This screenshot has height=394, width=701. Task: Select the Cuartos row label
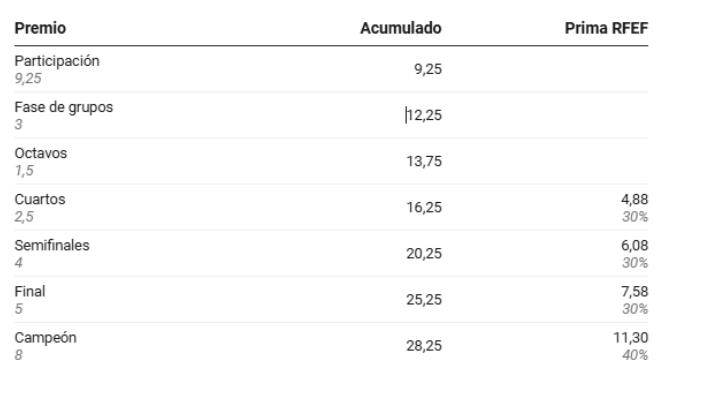(x=40, y=199)
